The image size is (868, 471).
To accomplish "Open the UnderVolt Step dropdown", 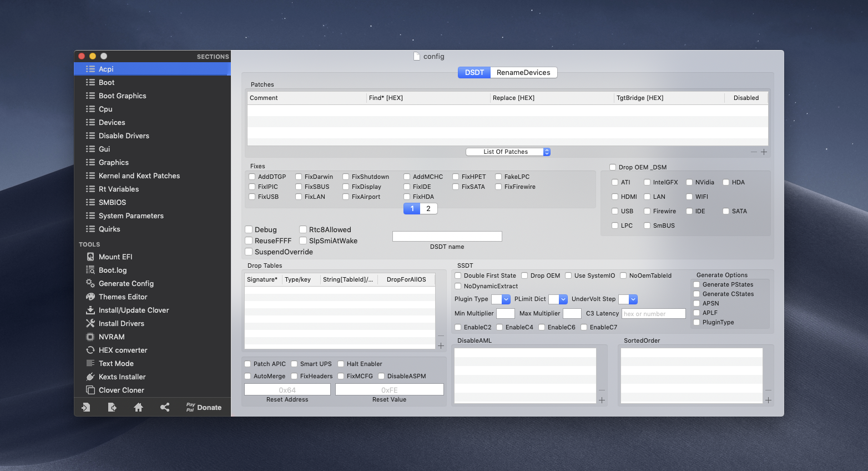I will point(628,299).
